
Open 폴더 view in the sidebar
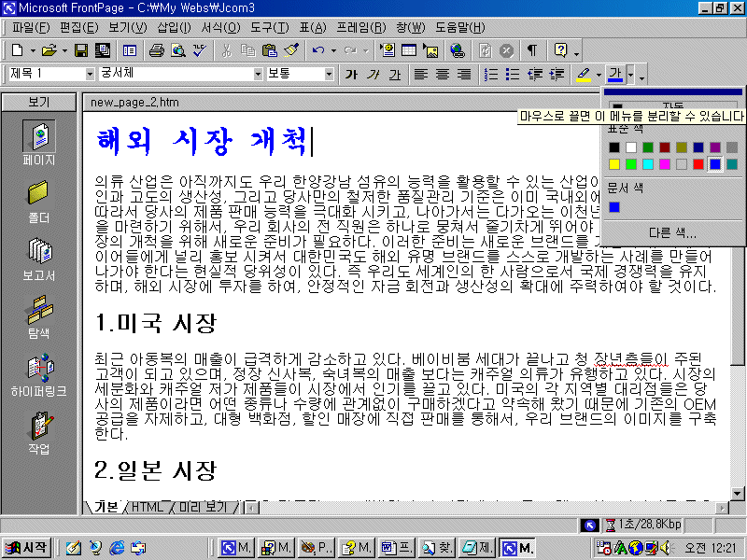coord(39,202)
